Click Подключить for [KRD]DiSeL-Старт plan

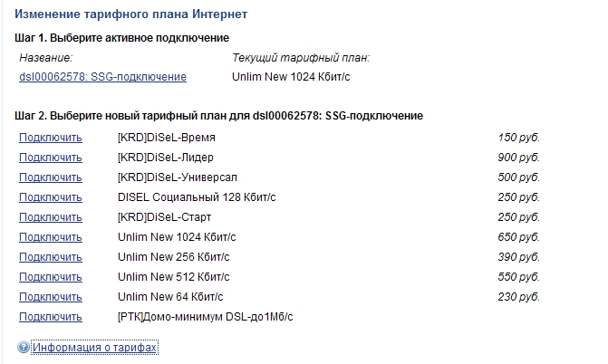[51, 217]
